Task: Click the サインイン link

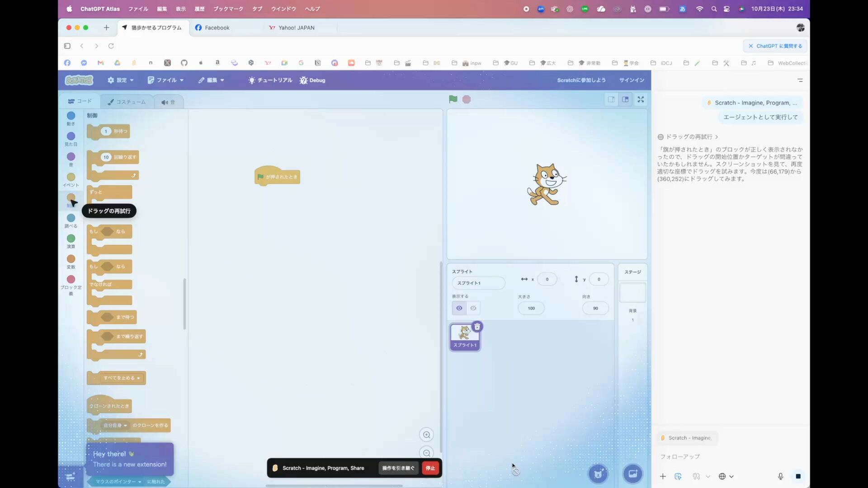Action: (x=632, y=80)
